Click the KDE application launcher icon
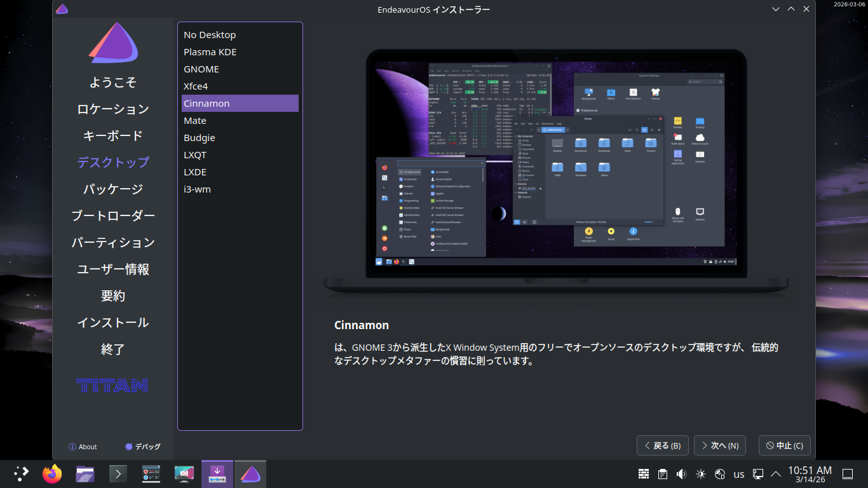 (x=21, y=474)
